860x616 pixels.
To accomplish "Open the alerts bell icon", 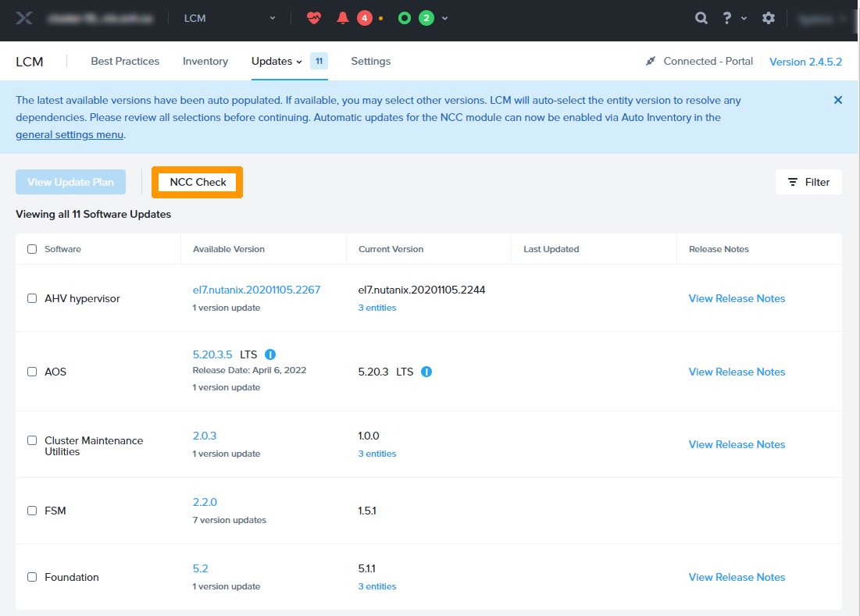I will tap(342, 18).
